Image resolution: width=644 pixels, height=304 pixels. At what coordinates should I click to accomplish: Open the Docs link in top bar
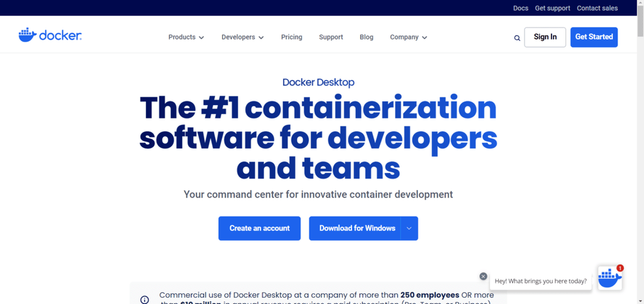click(521, 8)
